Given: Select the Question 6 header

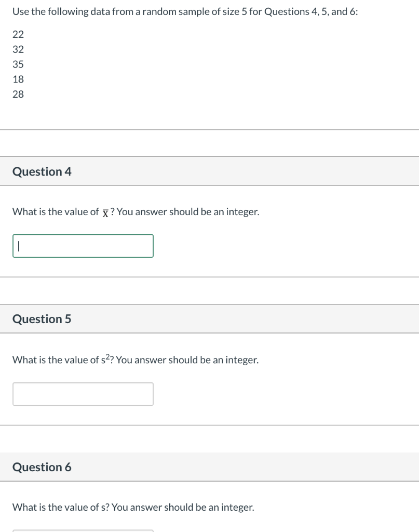Looking at the screenshot, I should pos(42,467).
